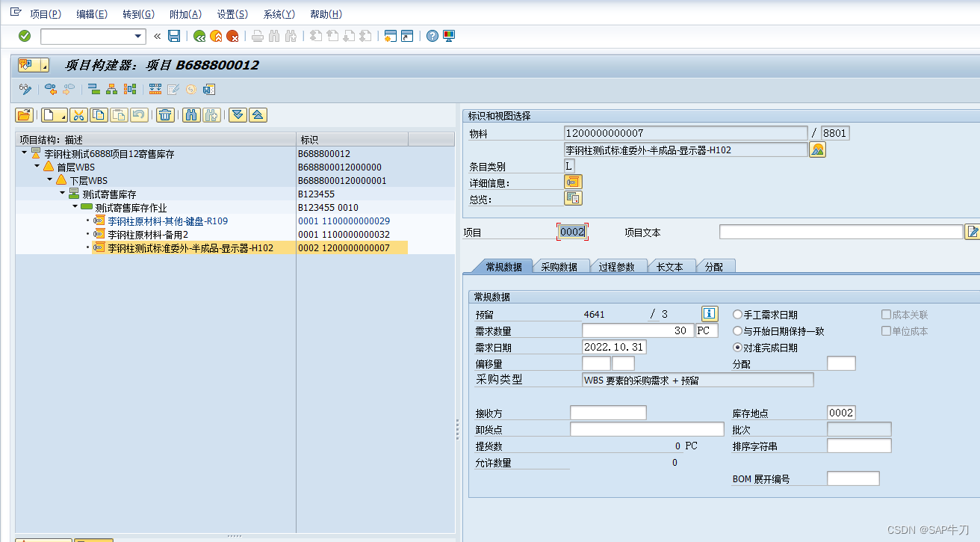980x542 pixels.
Task: Click the Open Project folder icon
Action: point(25,115)
